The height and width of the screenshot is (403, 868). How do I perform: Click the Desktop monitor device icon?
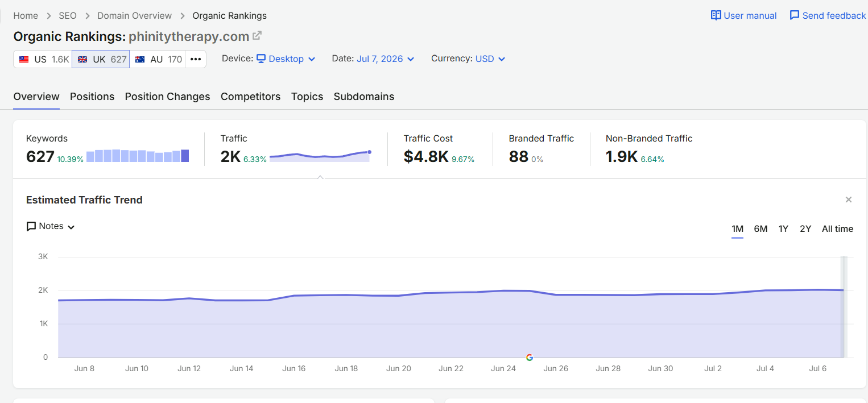click(261, 59)
